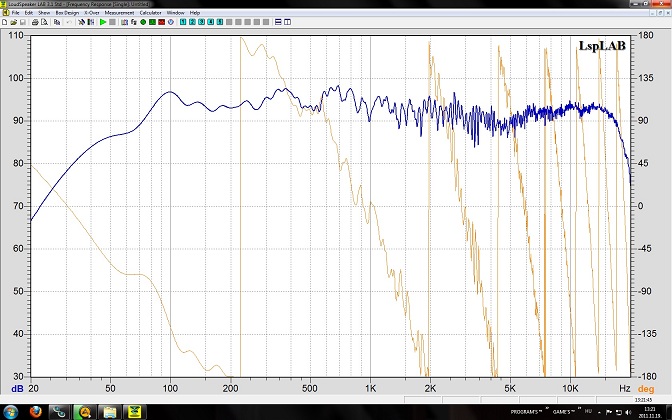
Task: Click the Undo arrow icon
Action: pyautogui.click(x=69, y=22)
